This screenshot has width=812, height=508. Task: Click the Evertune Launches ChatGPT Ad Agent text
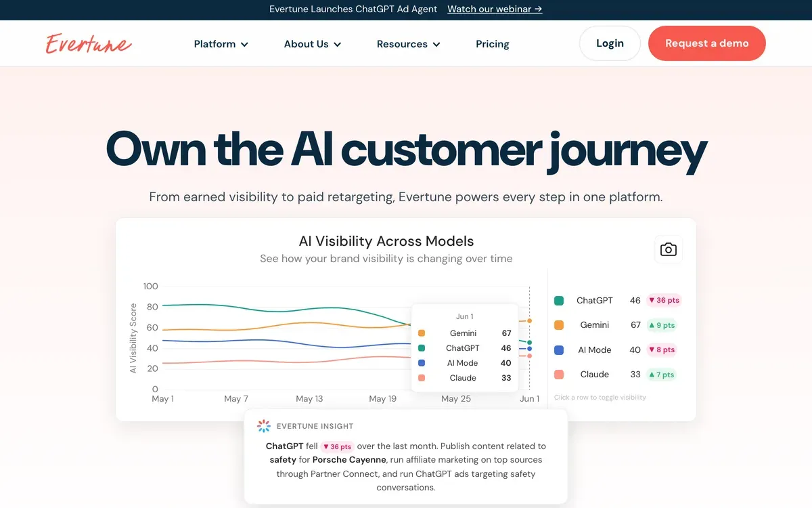click(x=353, y=9)
